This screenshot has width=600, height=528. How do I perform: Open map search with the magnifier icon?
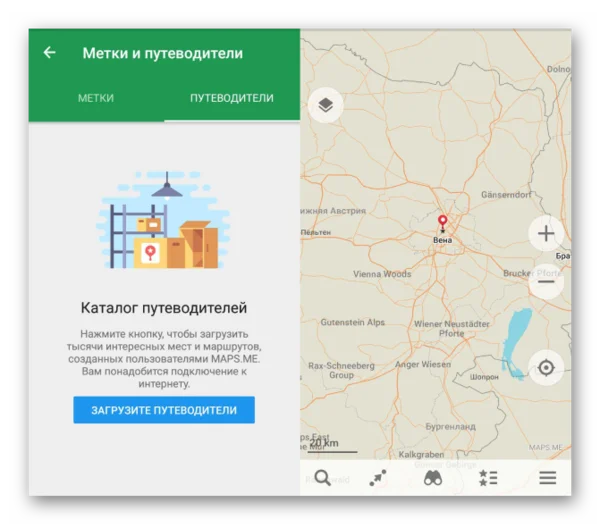[x=322, y=477]
